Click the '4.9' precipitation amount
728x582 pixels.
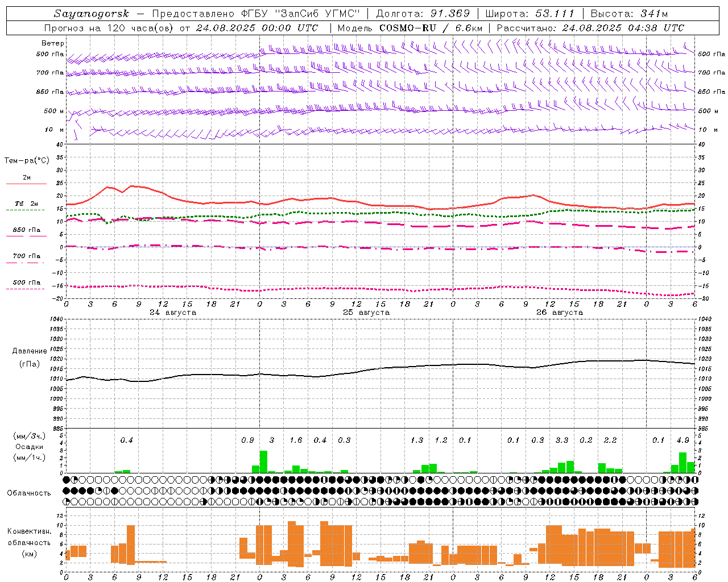682,440
